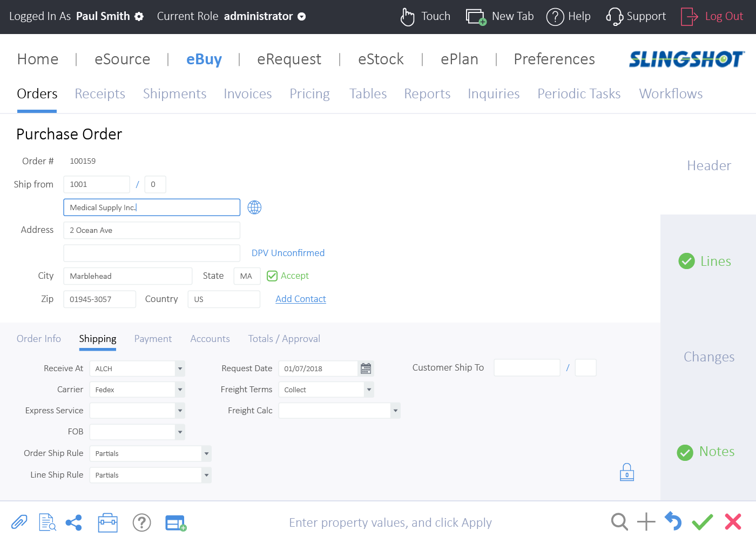Open the document search icon
Image resolution: width=756 pixels, height=543 pixels.
[48, 522]
